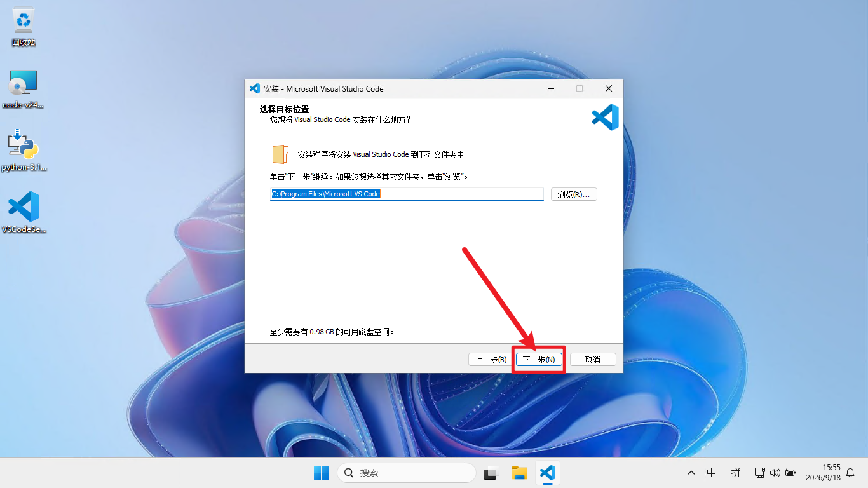Open File Explorer from the taskbar

click(520, 473)
